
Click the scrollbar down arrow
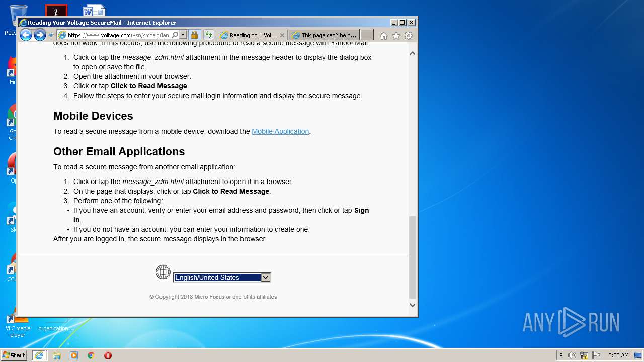[413, 305]
